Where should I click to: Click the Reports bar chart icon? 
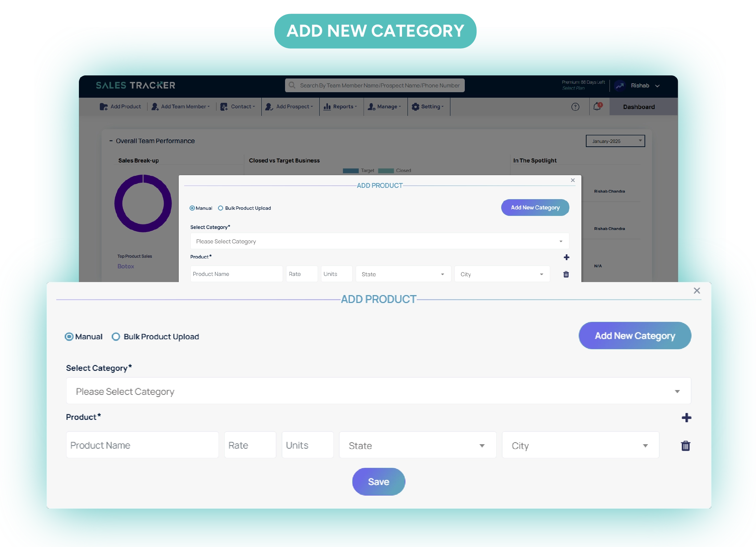(x=327, y=107)
